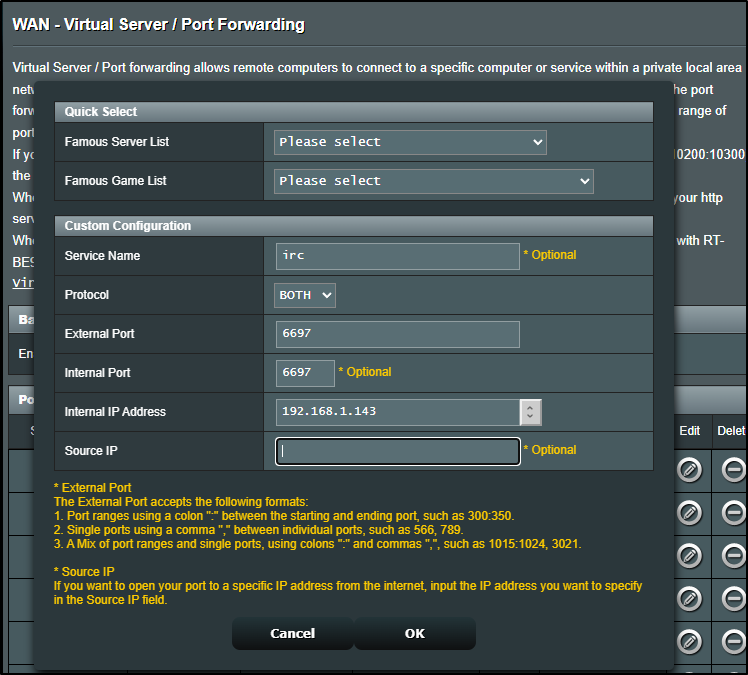The image size is (748, 675).
Task: Open the Famous Server List dropdown
Action: pos(410,142)
